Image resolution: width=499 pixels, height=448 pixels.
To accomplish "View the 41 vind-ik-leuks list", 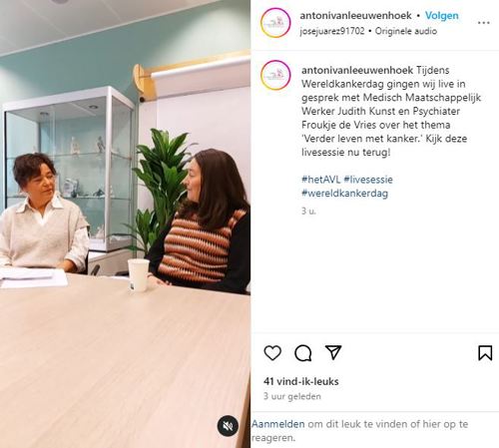I will pos(301,381).
